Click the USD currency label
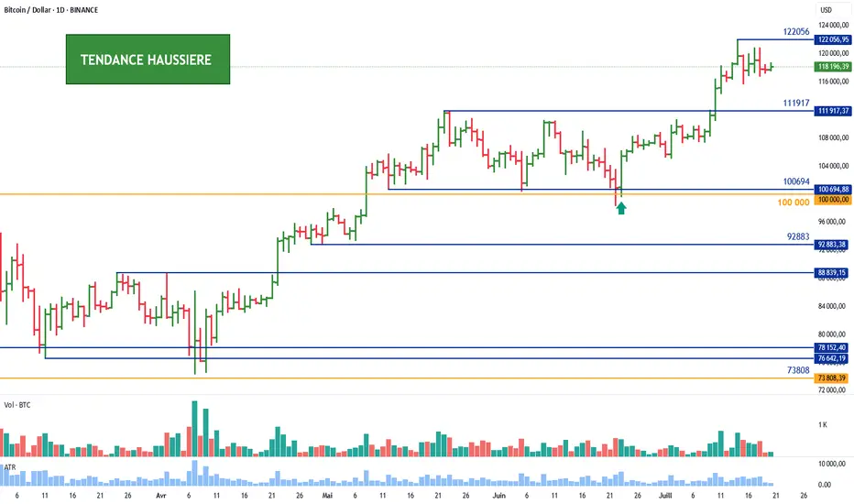The width and height of the screenshot is (854, 504). tap(827, 9)
